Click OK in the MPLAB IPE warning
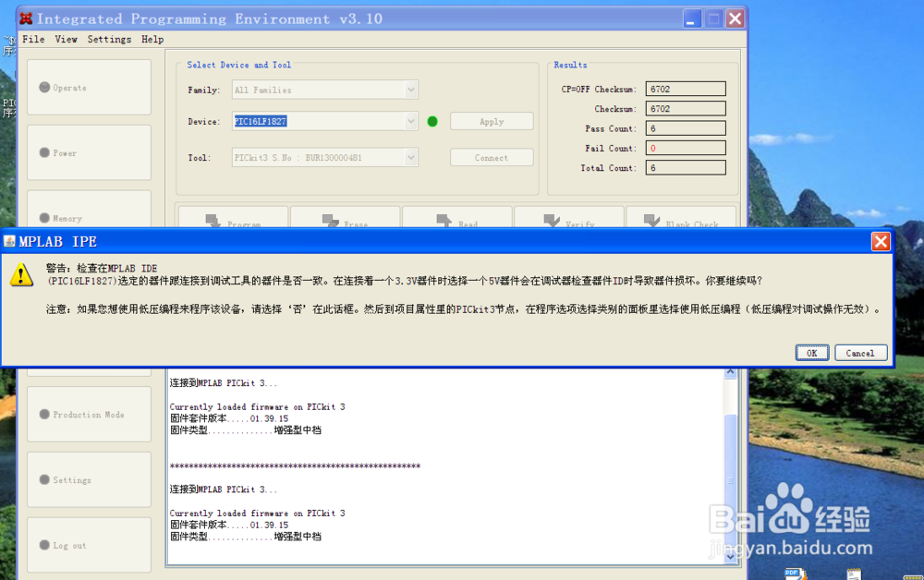Viewport: 924px width, 580px height. click(x=812, y=353)
